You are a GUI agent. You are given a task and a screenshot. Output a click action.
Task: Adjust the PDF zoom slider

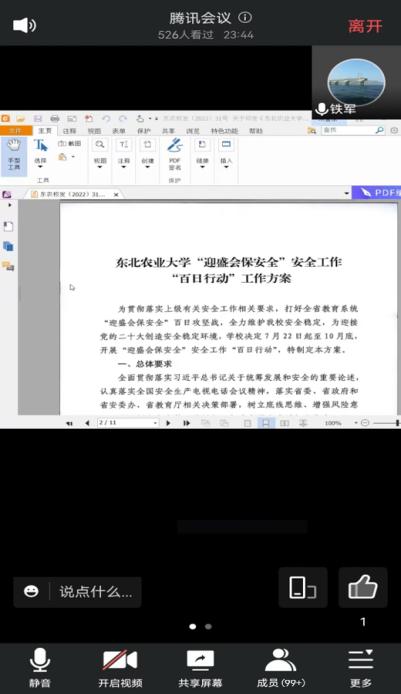pos(385,423)
